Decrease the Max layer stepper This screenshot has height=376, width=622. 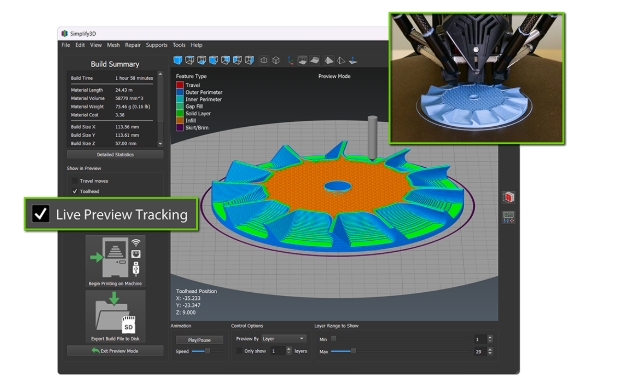tap(490, 353)
